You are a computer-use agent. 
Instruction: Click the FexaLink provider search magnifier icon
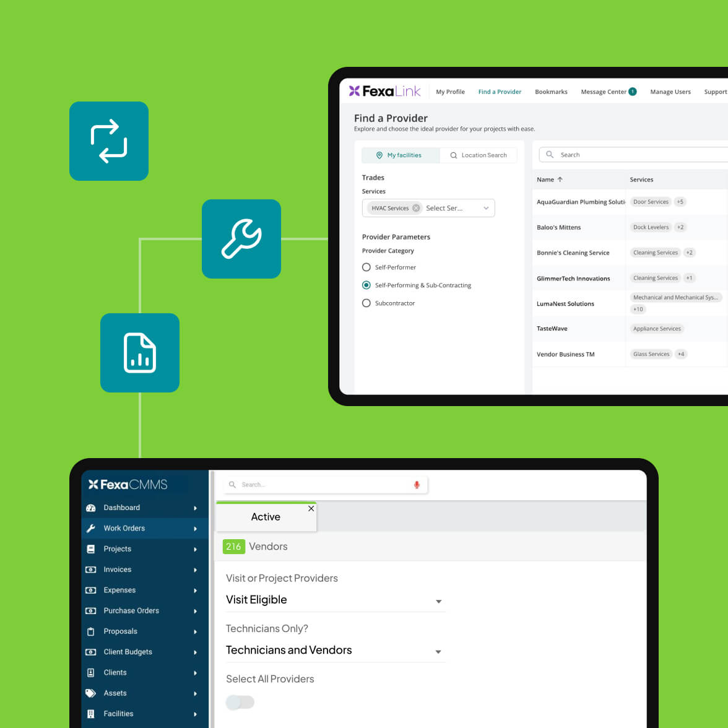coord(549,155)
